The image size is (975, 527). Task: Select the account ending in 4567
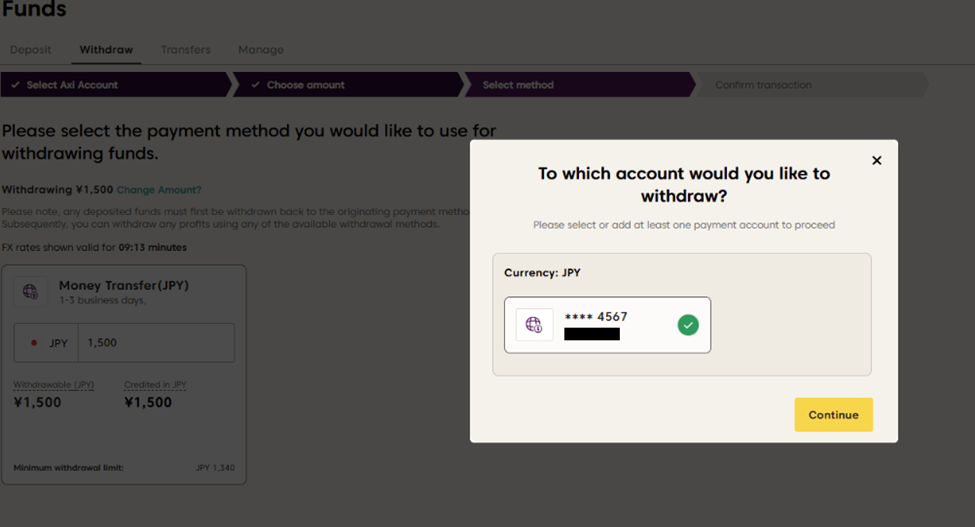coord(607,325)
